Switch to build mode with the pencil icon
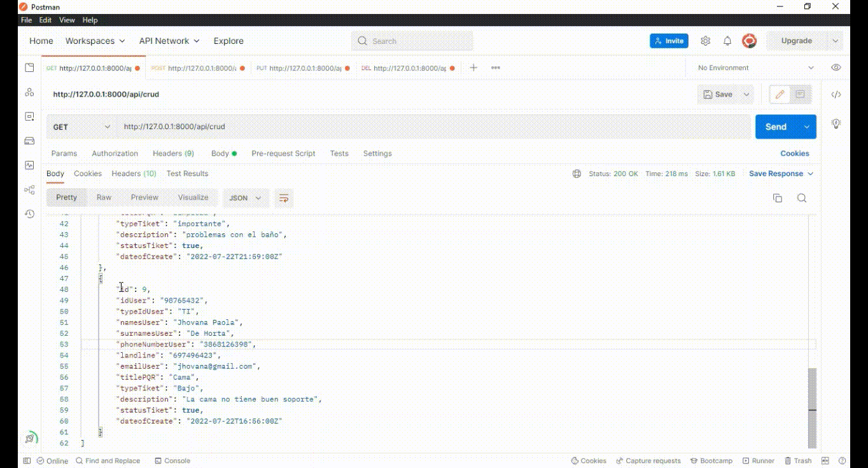 [x=780, y=94]
